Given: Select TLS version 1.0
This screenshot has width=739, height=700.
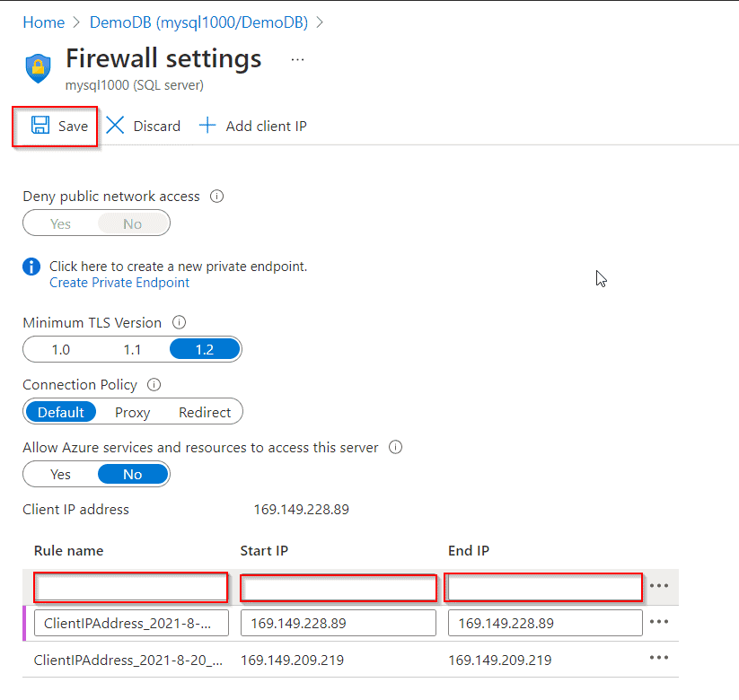Looking at the screenshot, I should click(60, 348).
